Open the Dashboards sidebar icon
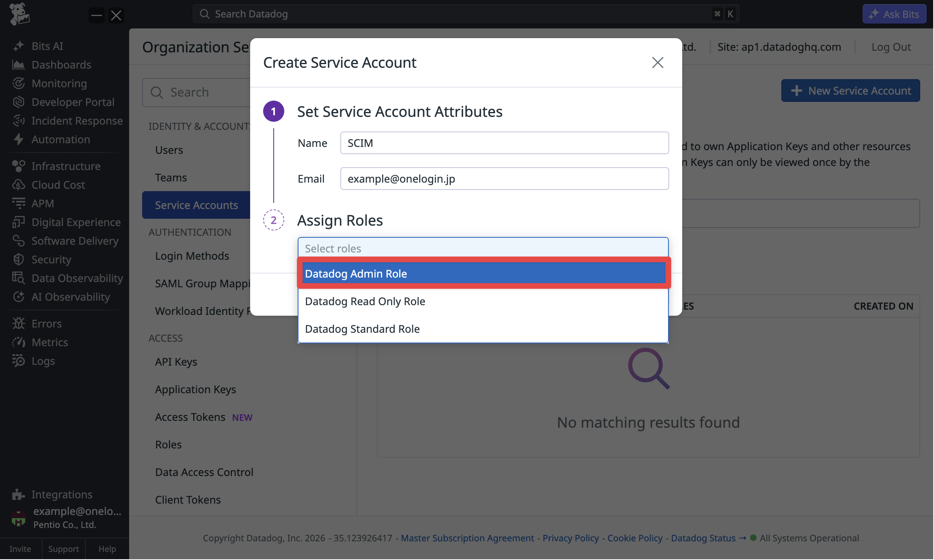Viewport: 934px width, 560px height. coord(19,65)
